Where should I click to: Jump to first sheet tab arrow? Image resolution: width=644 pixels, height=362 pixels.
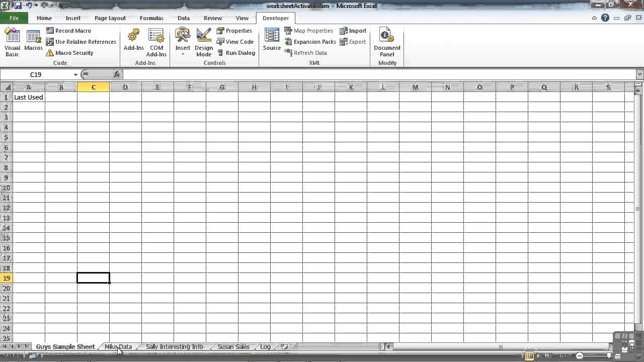click(5, 346)
